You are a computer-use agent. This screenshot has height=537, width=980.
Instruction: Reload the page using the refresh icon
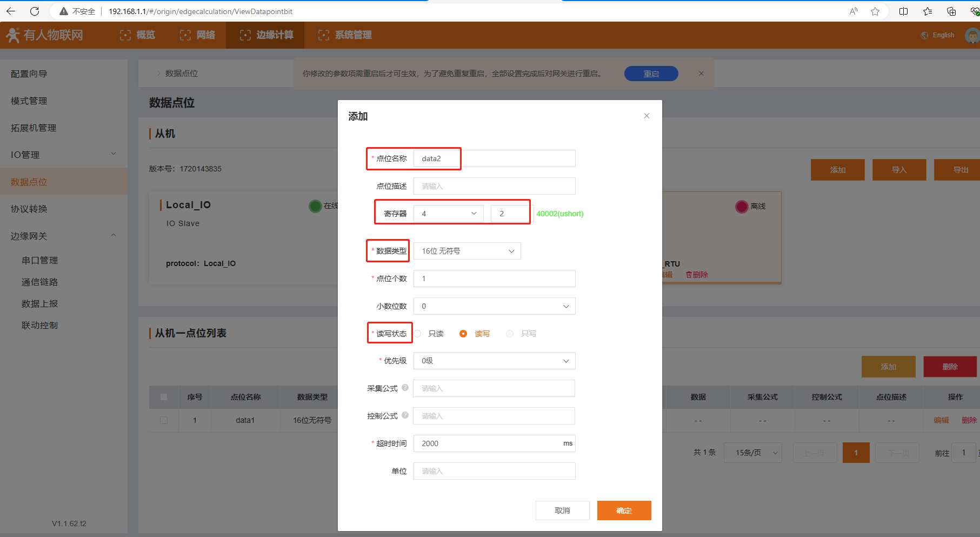35,11
